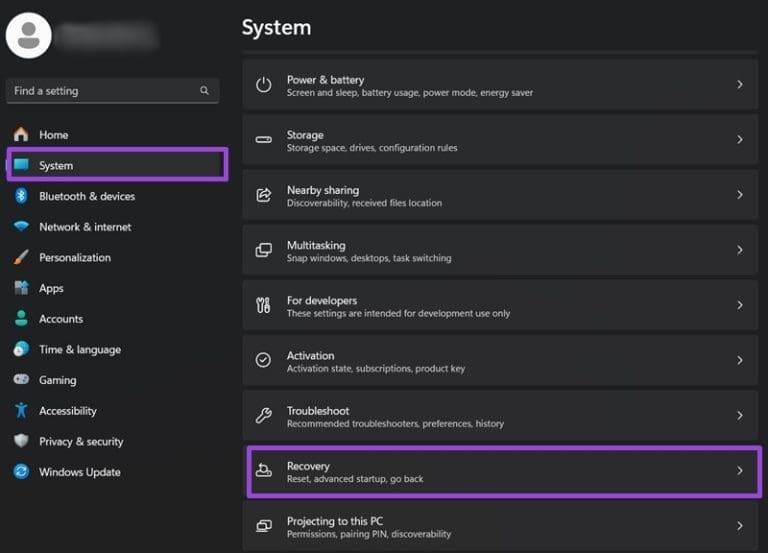768x553 pixels.
Task: Click the user profile avatar icon
Action: coord(28,36)
